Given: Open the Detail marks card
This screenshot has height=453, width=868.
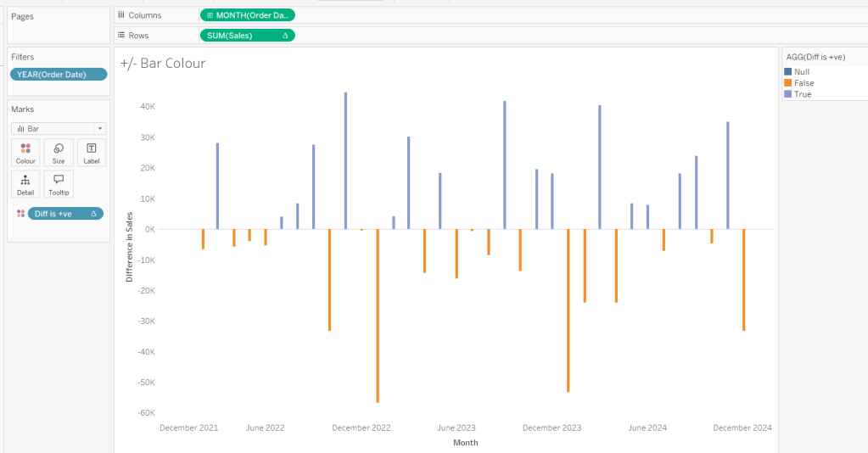Looking at the screenshot, I should click(x=25, y=184).
